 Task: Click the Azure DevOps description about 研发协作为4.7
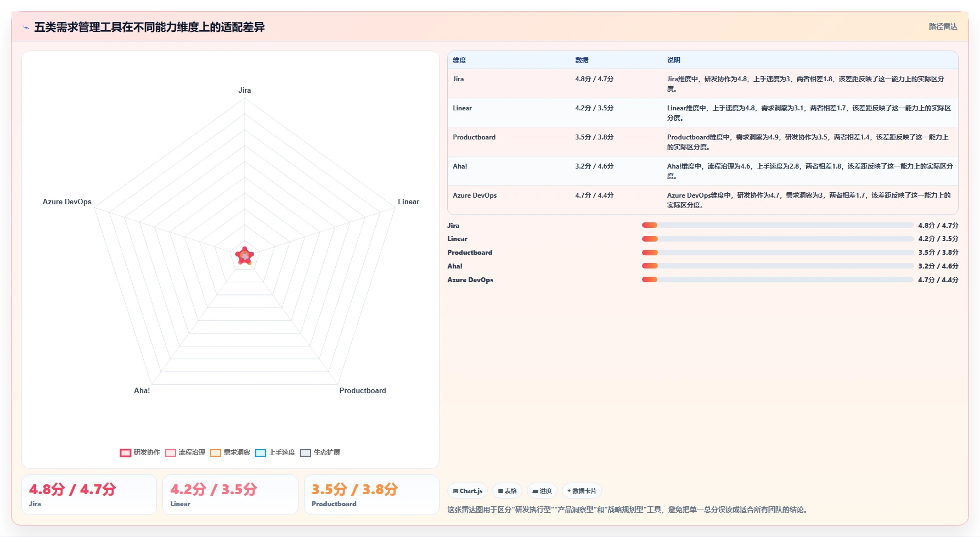[x=810, y=200]
